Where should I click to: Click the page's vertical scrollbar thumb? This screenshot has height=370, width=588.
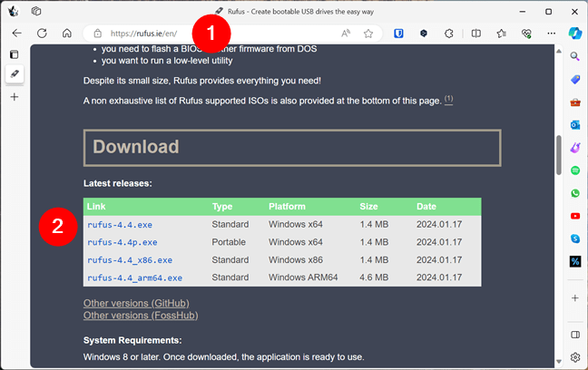click(x=559, y=155)
